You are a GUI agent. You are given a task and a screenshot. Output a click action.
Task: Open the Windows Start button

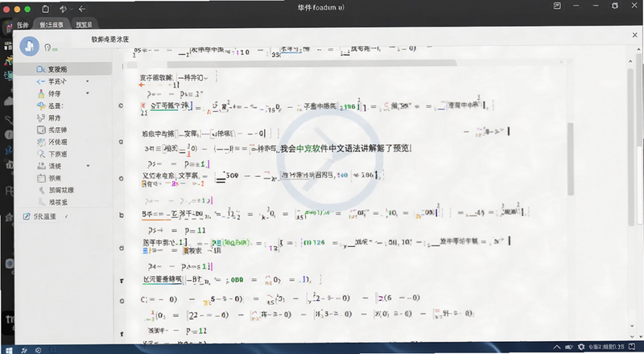click(7, 350)
